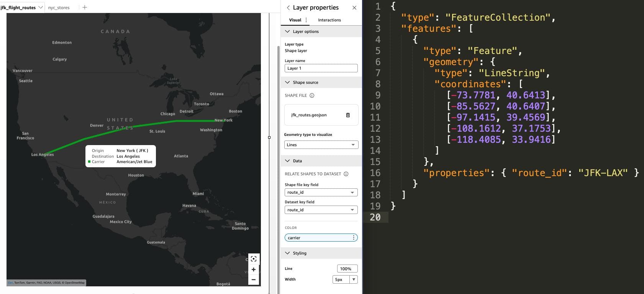Open the jfk_flight_routes sheet dropdown
This screenshot has width=644, height=294.
[x=41, y=7]
